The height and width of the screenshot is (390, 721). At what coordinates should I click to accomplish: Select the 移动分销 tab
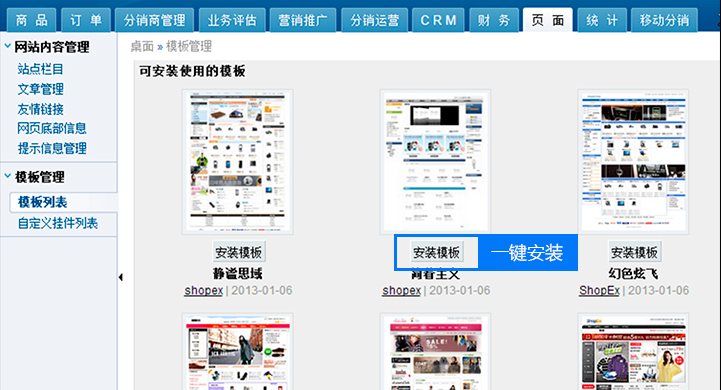point(664,20)
